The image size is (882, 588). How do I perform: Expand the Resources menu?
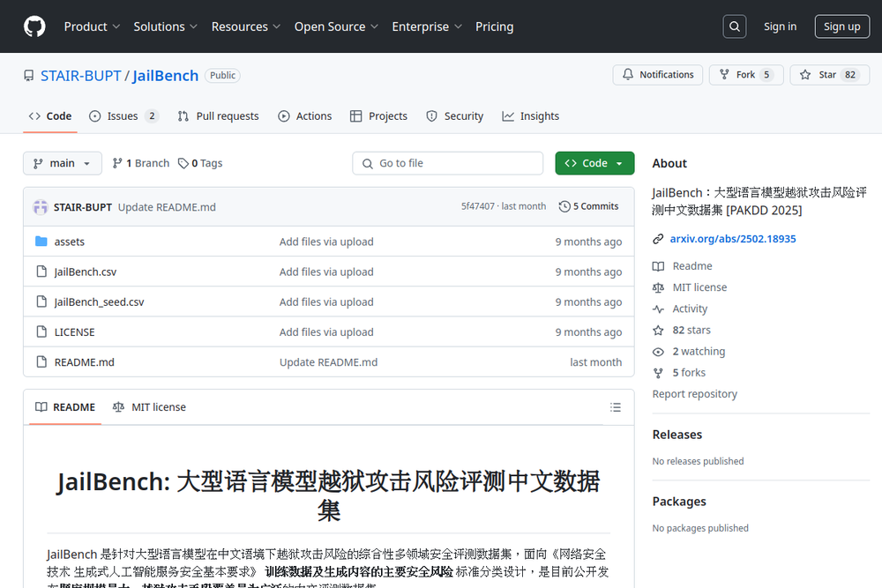point(246,26)
